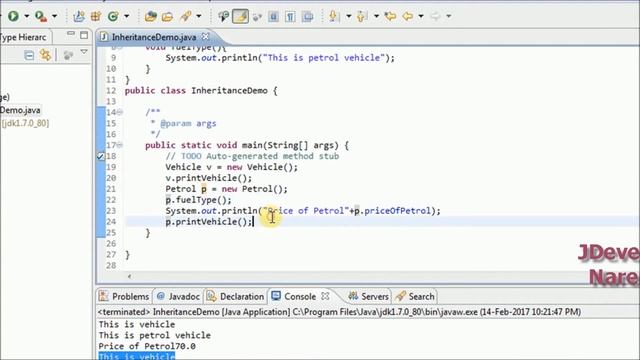Toggle Mark Occurrences highlighter button
640x360 pixels.
click(240, 16)
